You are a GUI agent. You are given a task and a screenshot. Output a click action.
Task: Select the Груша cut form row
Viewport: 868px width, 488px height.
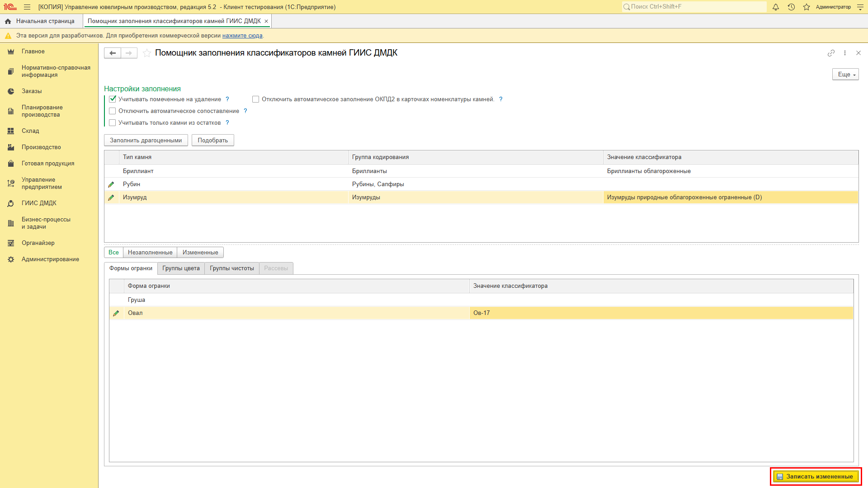[481, 300]
